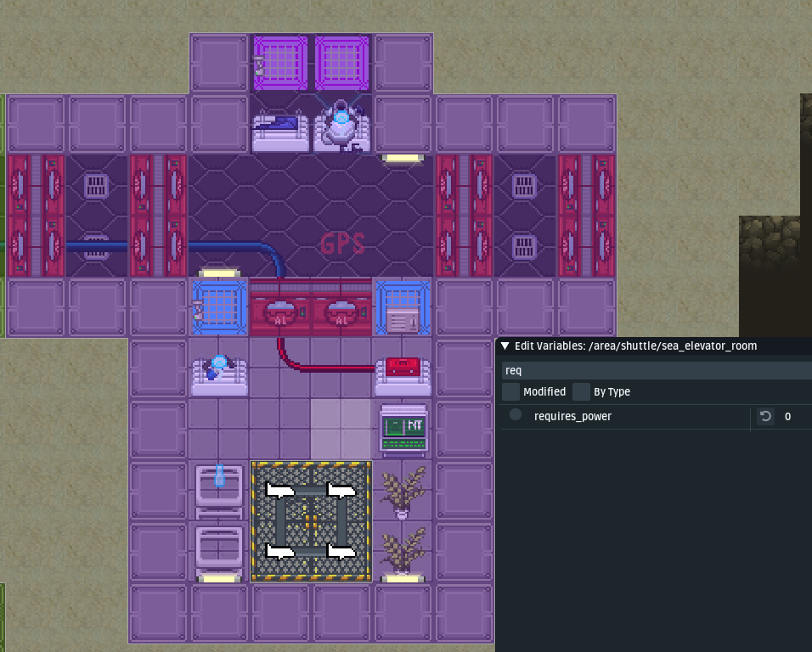Image resolution: width=812 pixels, height=652 pixels.
Task: Select the NT computer console sprite
Action: (403, 430)
